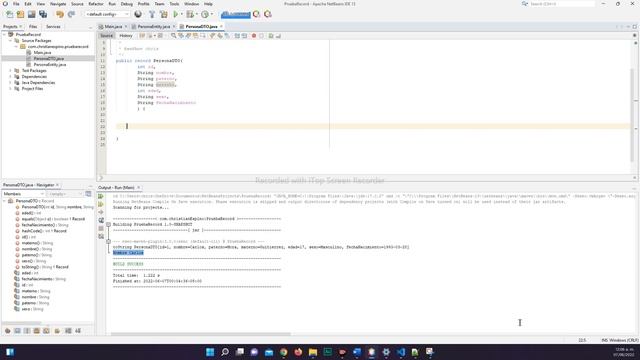Click the second Re-run with options icon in Output
Viewport: 640px width, 360px height.
point(101,204)
